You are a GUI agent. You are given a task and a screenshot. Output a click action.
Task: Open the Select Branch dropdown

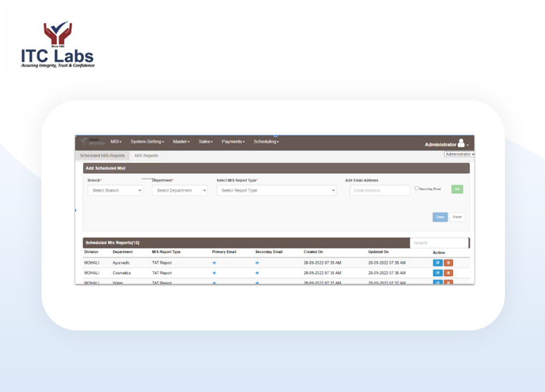[115, 191]
